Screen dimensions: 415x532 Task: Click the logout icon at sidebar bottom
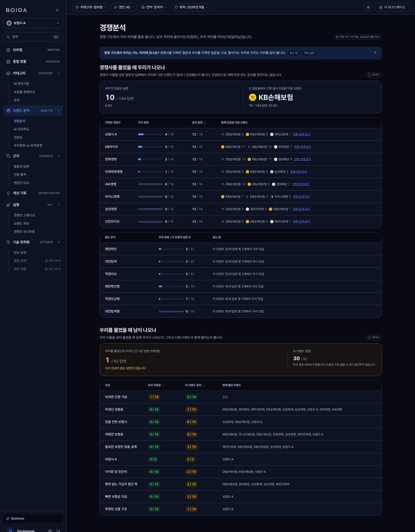tap(58, 531)
